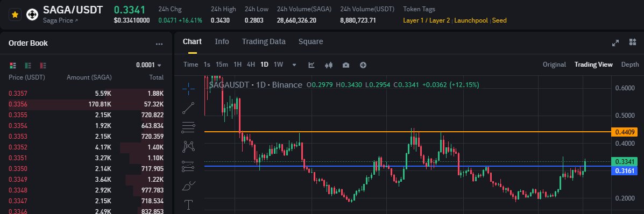Click the 0.3355 ask price row
Viewport: 644px width, 214px height.
click(86, 115)
